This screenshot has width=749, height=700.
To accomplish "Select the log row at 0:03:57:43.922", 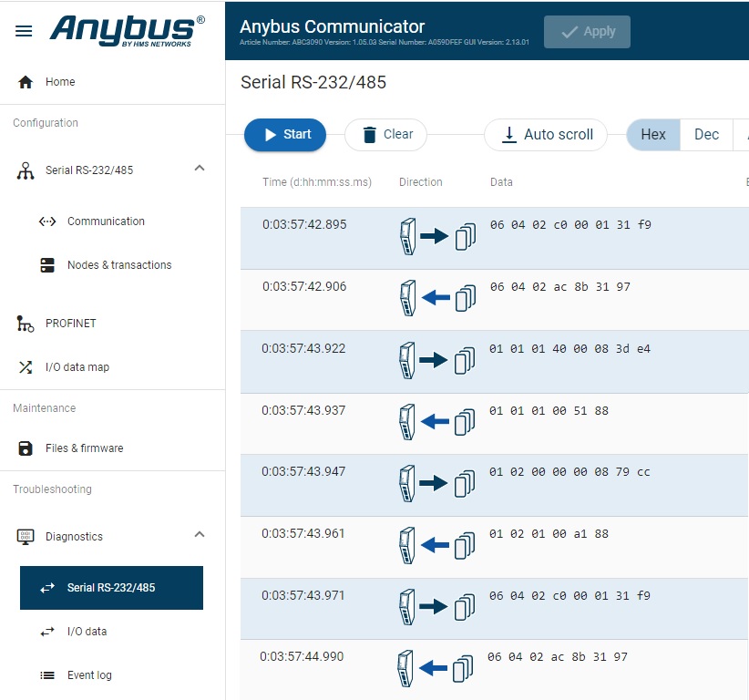I will [x=492, y=361].
